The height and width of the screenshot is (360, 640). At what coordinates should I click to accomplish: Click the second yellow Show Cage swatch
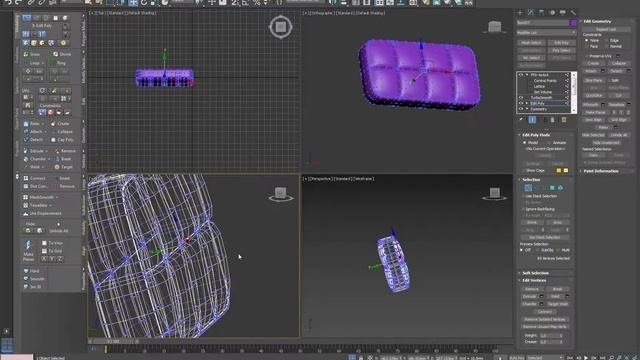[x=566, y=171]
